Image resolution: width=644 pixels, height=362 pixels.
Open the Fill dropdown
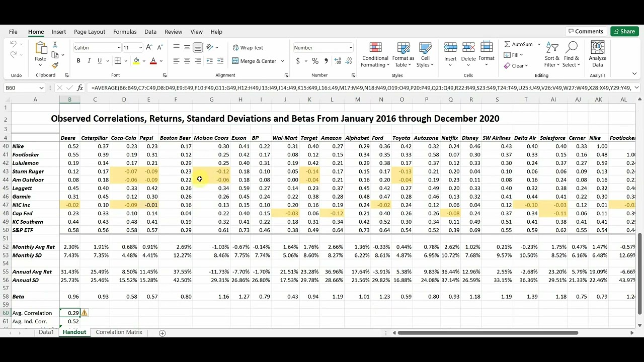(514, 55)
